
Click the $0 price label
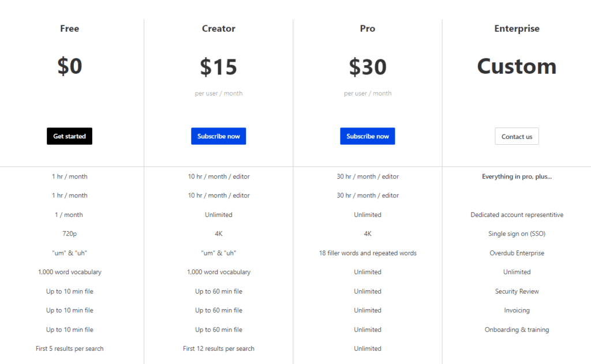[x=69, y=66]
